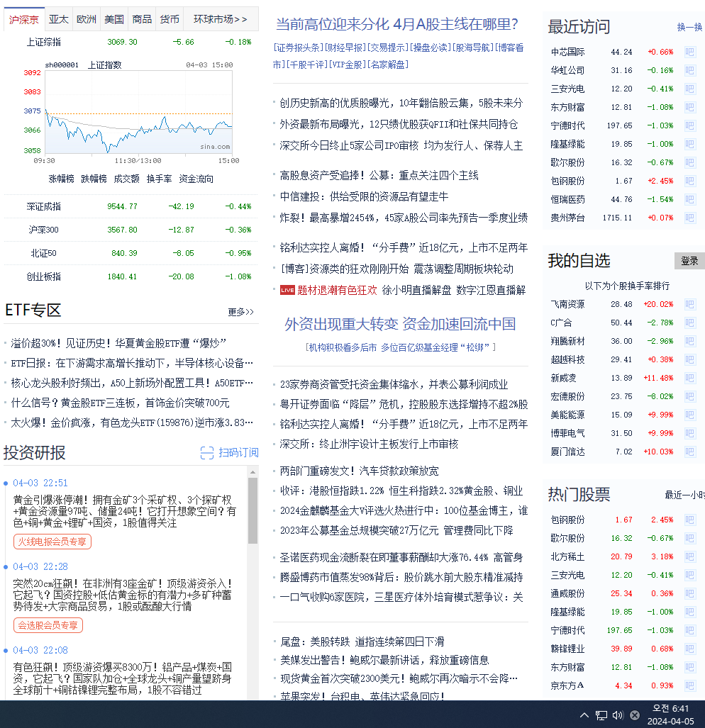Screen dimensions: 705x728
Task: Open the 创业板指 index row
Action: coord(131,276)
